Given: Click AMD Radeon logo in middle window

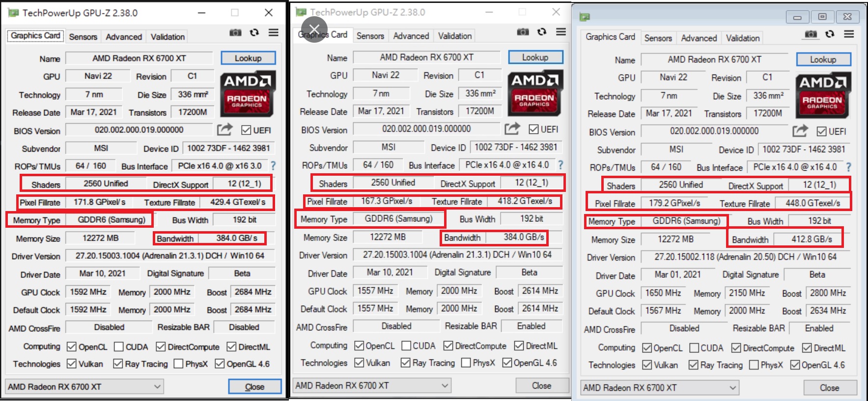Looking at the screenshot, I should tap(535, 93).
